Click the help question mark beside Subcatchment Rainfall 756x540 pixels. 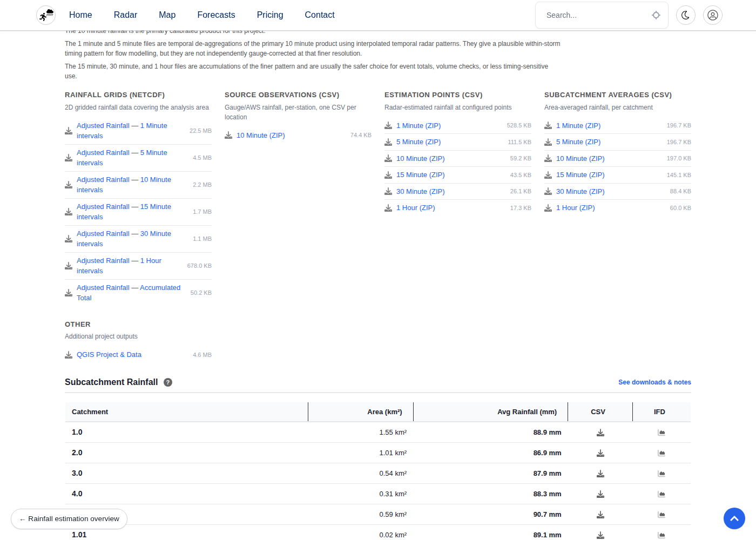tap(168, 382)
